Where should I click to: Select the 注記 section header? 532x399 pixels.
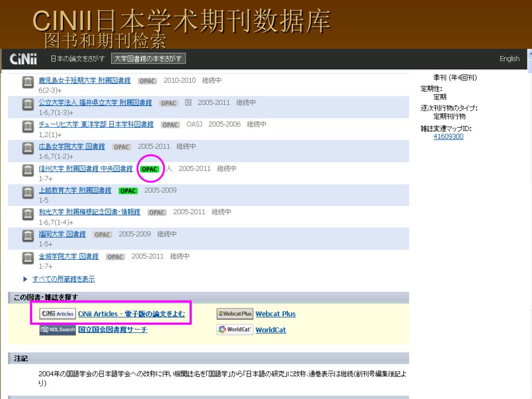point(208,358)
